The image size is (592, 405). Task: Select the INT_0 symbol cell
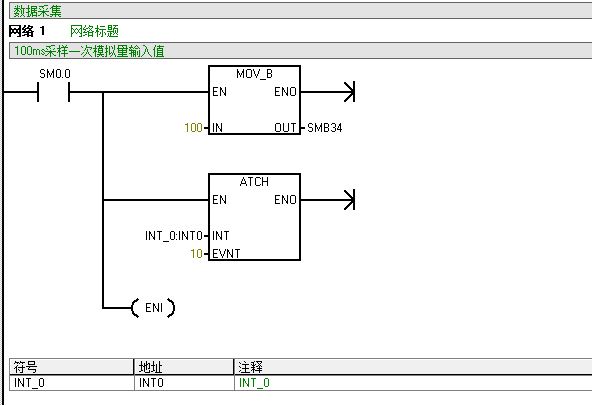point(71,383)
